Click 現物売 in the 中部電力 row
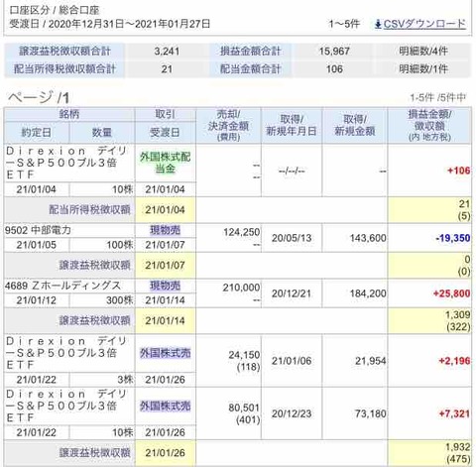Screen dimensions: 476x467 pos(166,230)
